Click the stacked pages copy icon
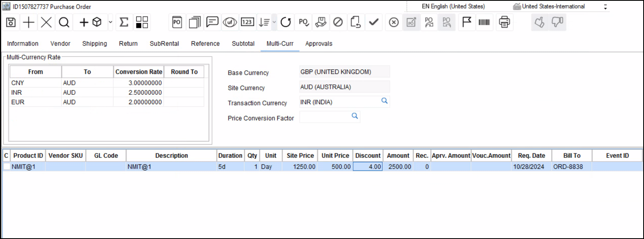 (195, 22)
